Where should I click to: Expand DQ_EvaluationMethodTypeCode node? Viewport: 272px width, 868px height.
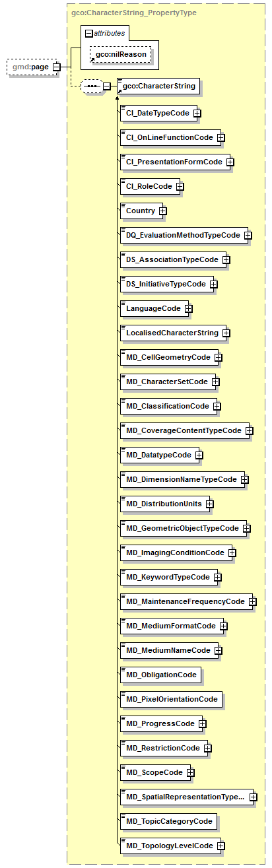(248, 235)
